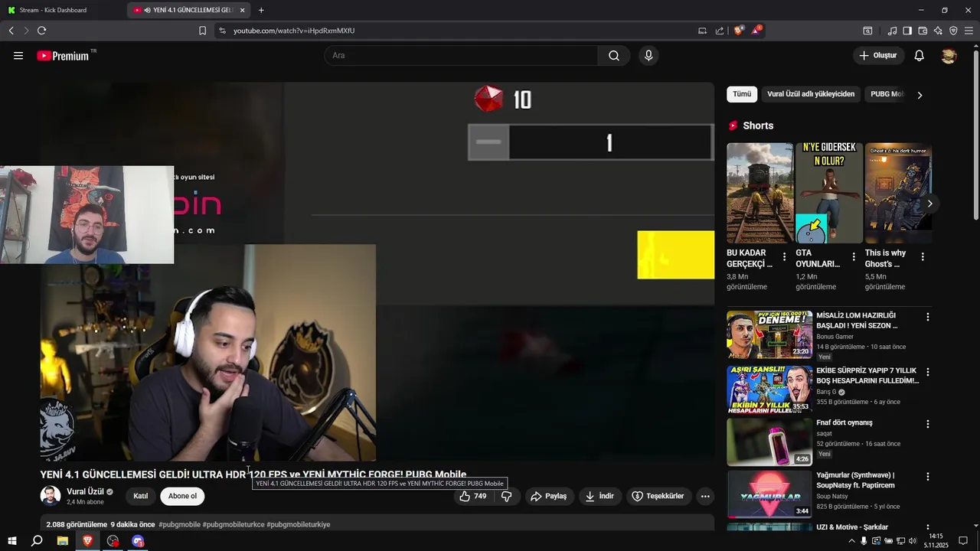Screen dimensions: 980x551
Task: Click the Oluştur create button
Action: [878, 56]
